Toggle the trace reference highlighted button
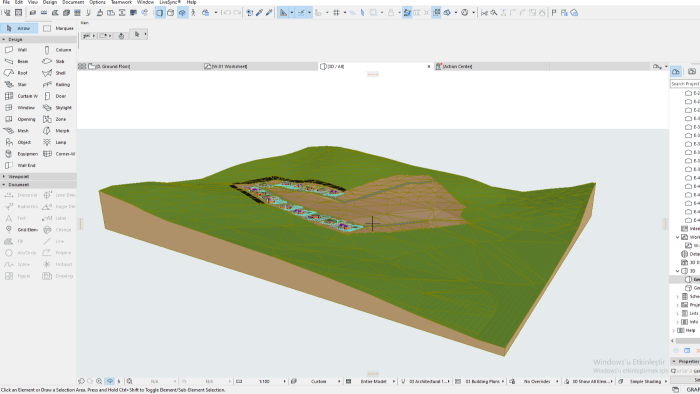This screenshot has height=394, width=700. click(x=407, y=12)
